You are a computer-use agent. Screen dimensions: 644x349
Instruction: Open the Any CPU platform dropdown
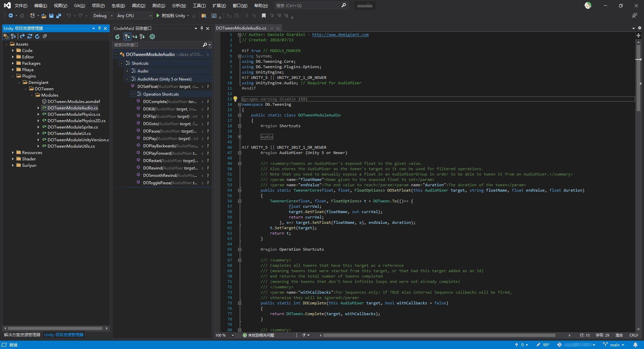pos(133,16)
